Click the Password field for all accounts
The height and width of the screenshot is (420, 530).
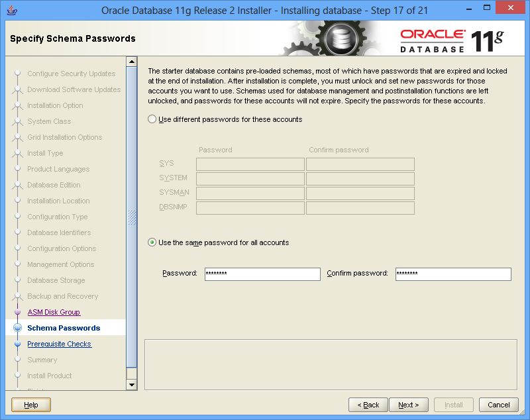[x=262, y=274]
